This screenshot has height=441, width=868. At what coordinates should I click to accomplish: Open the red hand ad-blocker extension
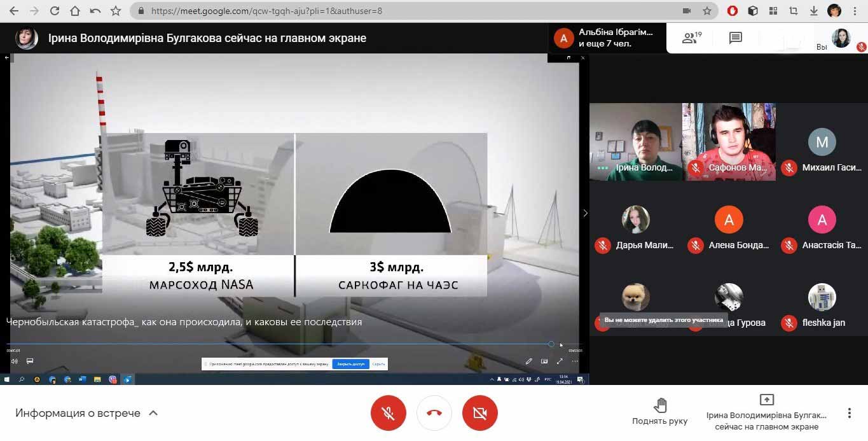[x=733, y=11]
